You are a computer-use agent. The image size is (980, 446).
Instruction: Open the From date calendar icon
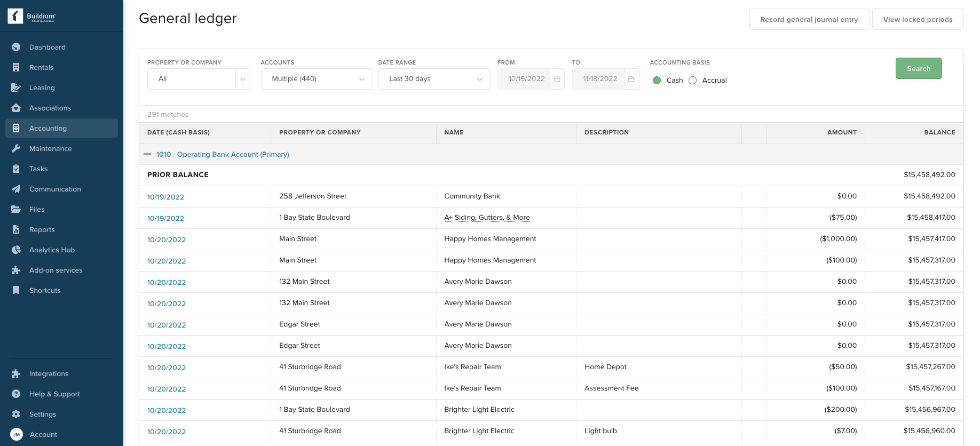click(x=557, y=79)
